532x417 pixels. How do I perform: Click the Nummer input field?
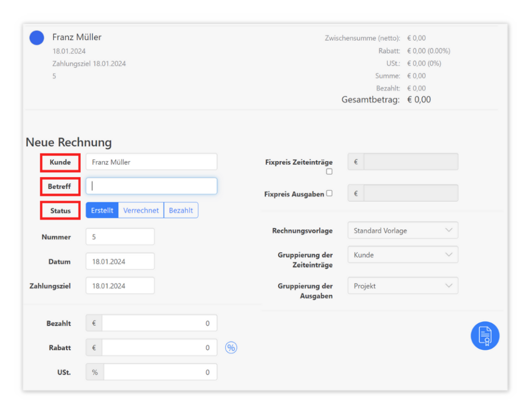coord(120,237)
